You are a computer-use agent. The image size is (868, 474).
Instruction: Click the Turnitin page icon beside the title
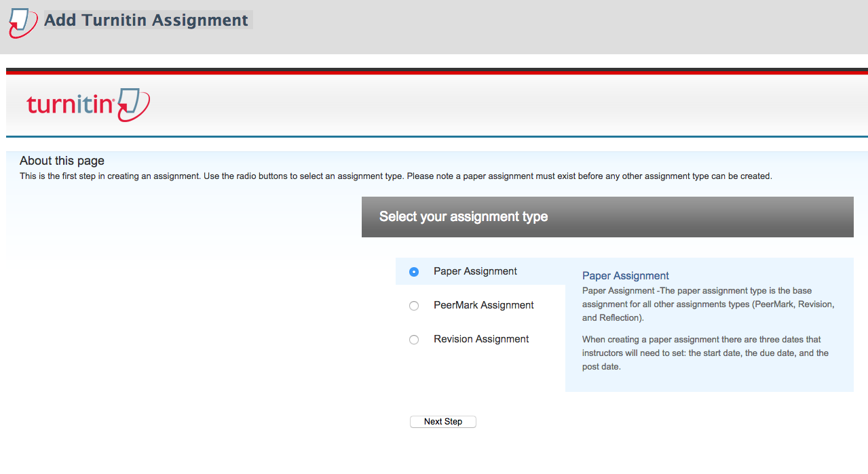tap(22, 22)
